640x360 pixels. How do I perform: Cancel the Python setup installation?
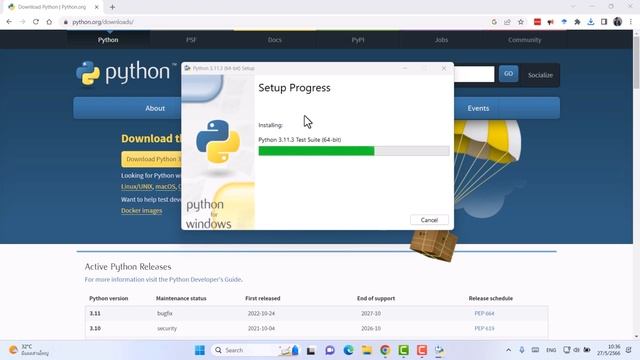tap(429, 220)
